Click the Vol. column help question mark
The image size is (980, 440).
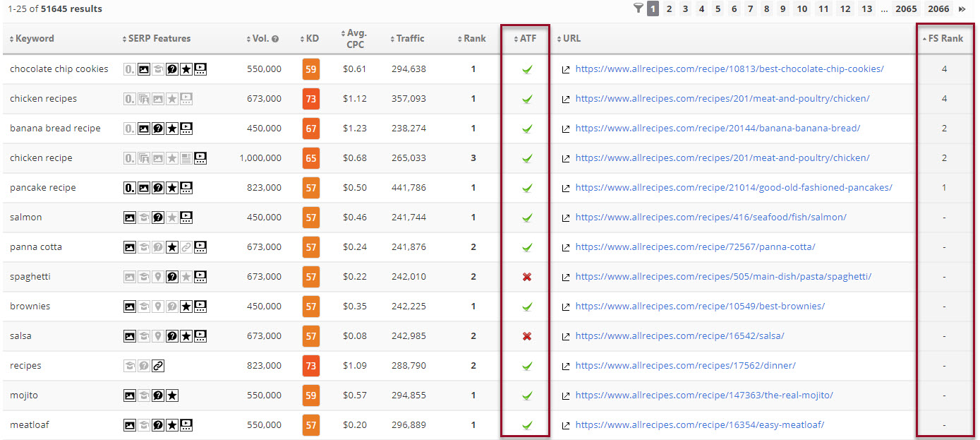[x=275, y=39]
